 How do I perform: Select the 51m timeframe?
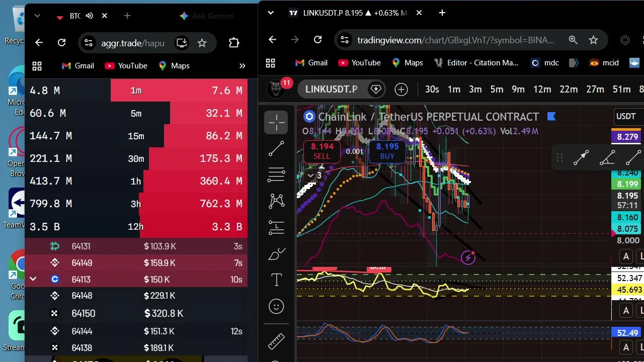pos(621,89)
